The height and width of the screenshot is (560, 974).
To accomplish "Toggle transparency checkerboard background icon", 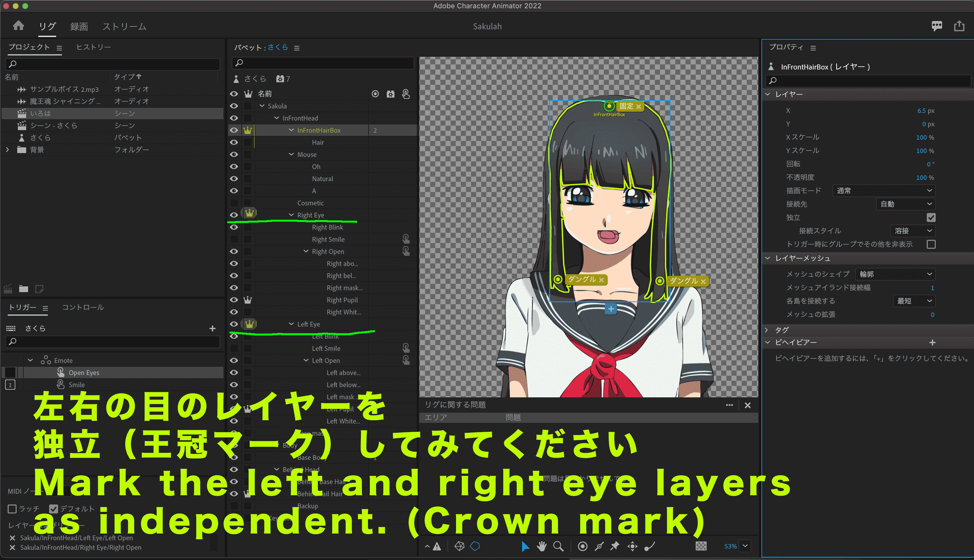I will tap(701, 546).
